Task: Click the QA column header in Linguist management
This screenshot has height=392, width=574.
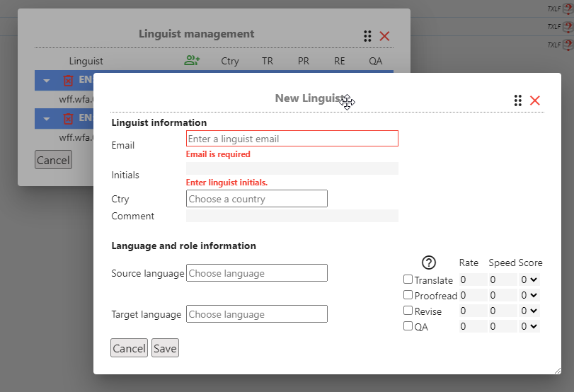Action: pos(376,61)
